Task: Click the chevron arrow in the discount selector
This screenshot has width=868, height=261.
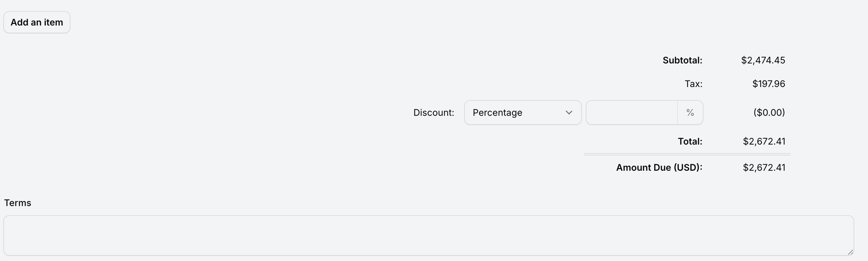Action: point(569,112)
